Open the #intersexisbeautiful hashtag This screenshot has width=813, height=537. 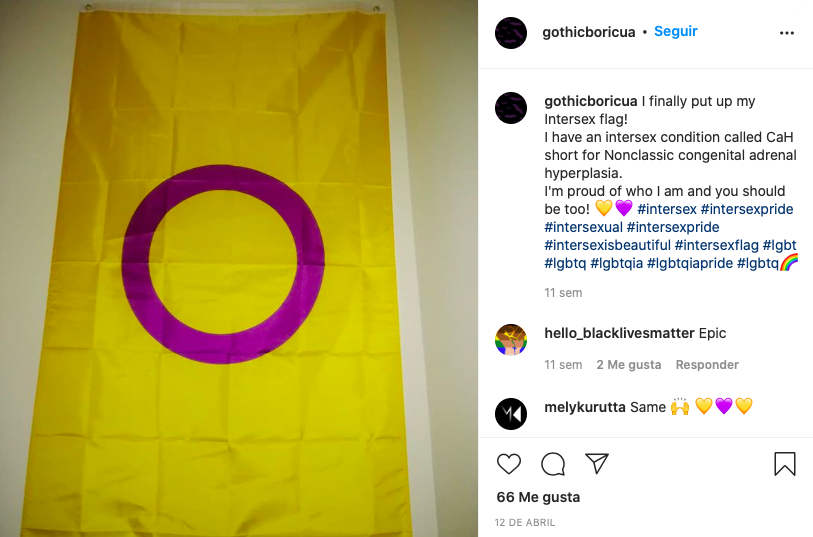607,245
